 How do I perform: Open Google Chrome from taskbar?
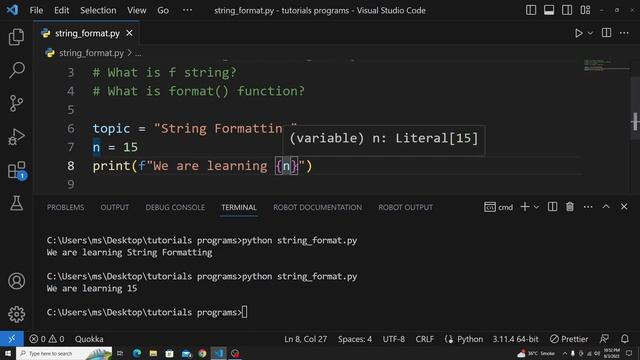(x=202, y=353)
